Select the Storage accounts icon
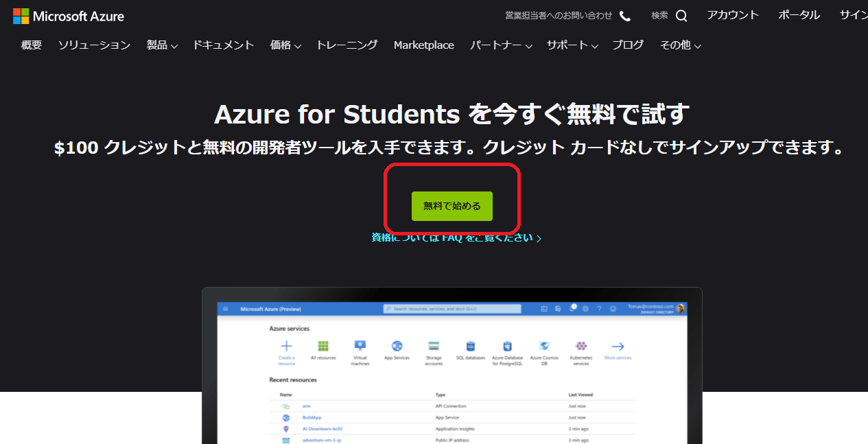 point(434,346)
